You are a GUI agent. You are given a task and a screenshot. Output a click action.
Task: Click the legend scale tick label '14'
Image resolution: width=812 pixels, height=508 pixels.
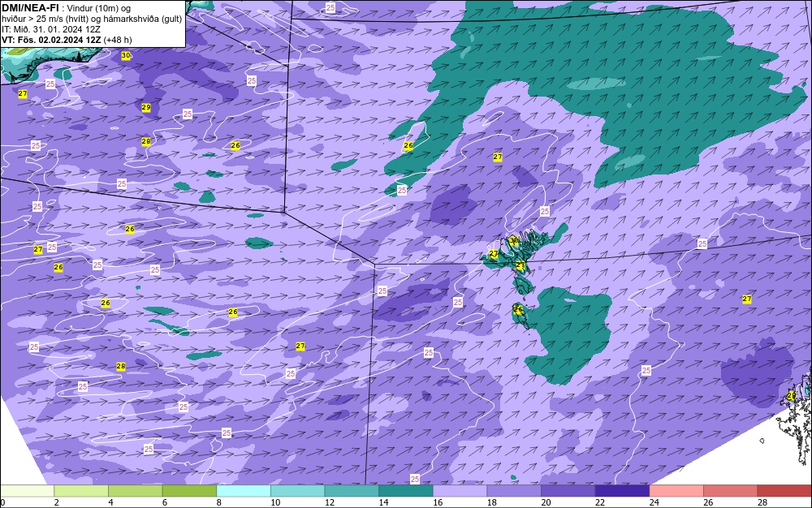point(384,502)
